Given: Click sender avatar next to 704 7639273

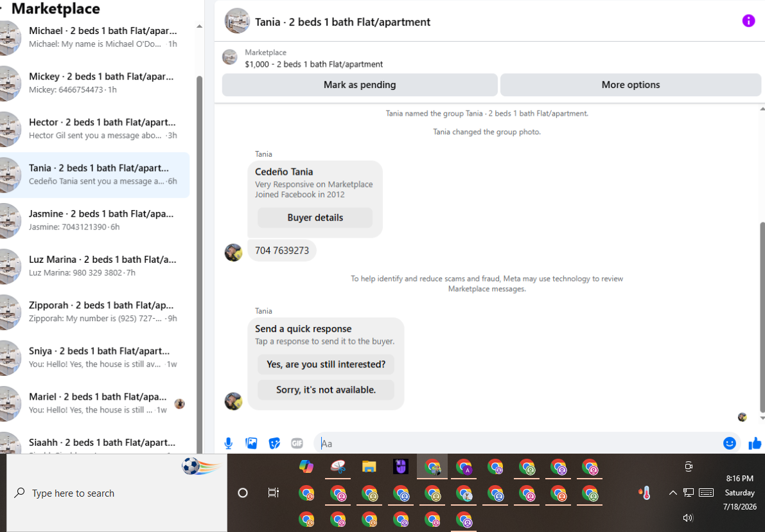Looking at the screenshot, I should pos(233,253).
